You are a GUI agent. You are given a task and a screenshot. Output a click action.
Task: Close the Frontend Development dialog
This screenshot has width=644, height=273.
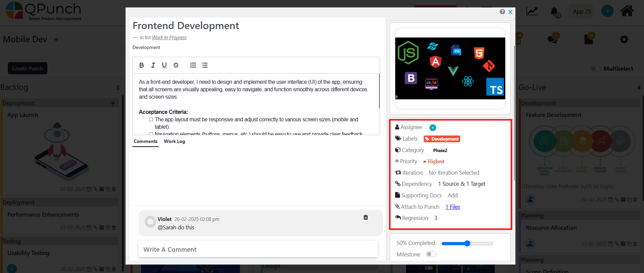510,12
